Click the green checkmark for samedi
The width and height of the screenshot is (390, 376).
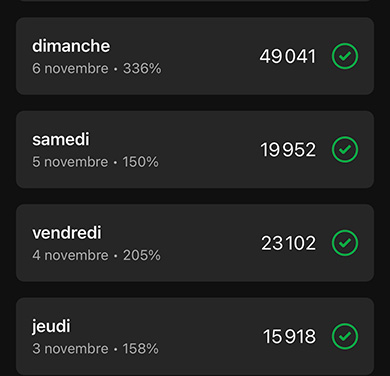tap(345, 149)
